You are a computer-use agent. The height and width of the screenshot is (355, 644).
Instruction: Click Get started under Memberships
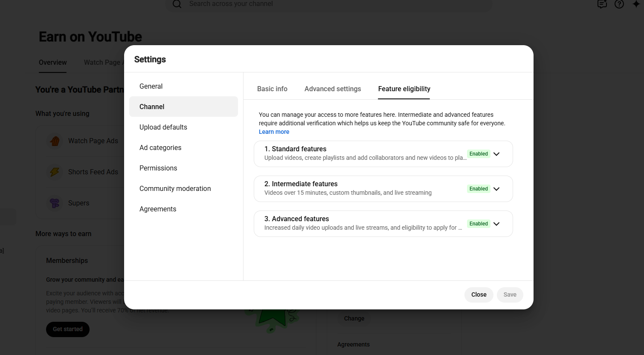68,329
